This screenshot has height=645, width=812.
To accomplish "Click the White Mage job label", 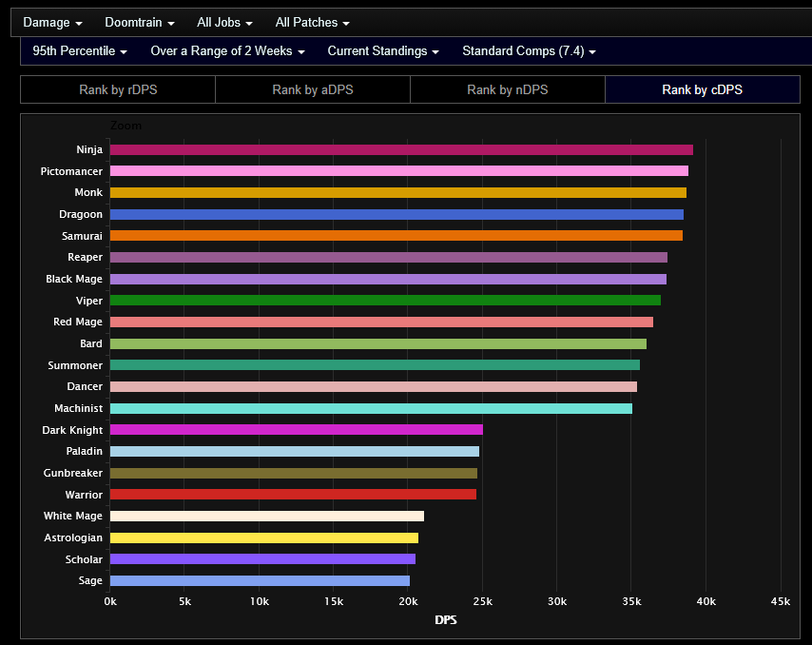I will pyautogui.click(x=73, y=516).
